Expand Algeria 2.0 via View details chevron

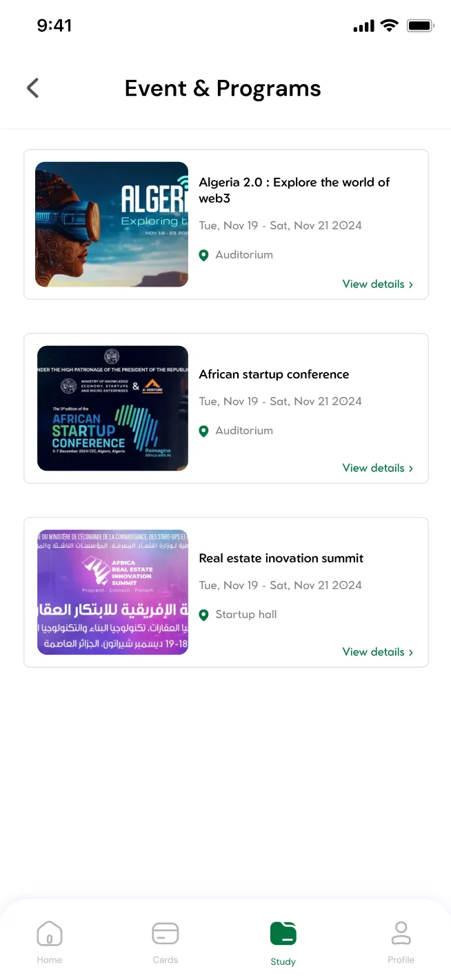(x=411, y=284)
